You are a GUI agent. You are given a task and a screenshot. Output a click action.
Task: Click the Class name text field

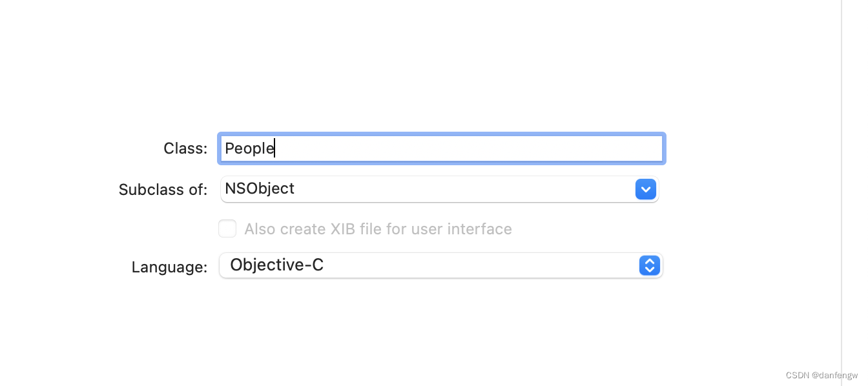442,148
